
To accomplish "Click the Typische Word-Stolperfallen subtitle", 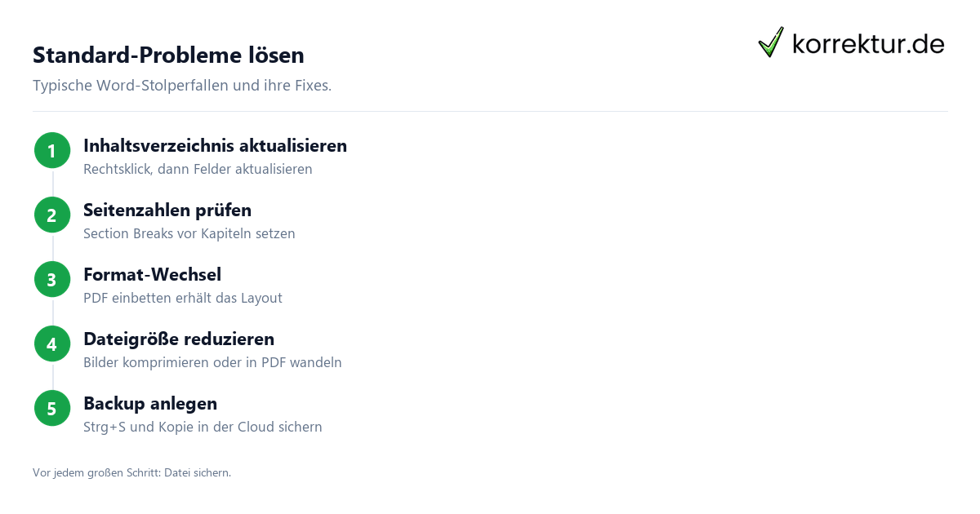I will pos(182,86).
